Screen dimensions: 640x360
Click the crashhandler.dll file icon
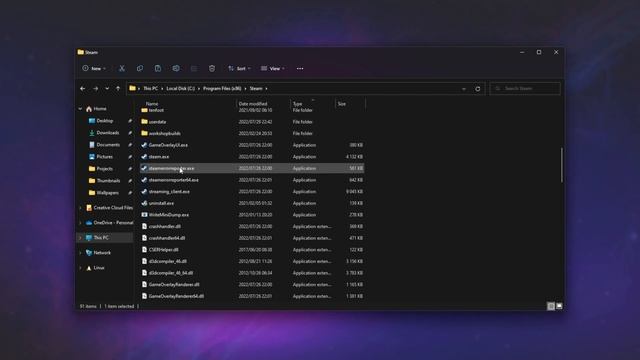144,226
